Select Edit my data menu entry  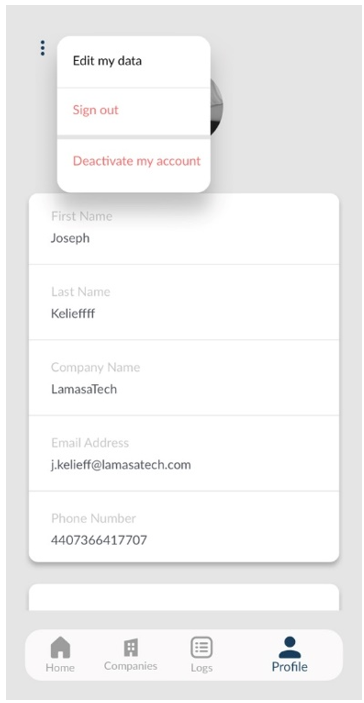click(134, 61)
